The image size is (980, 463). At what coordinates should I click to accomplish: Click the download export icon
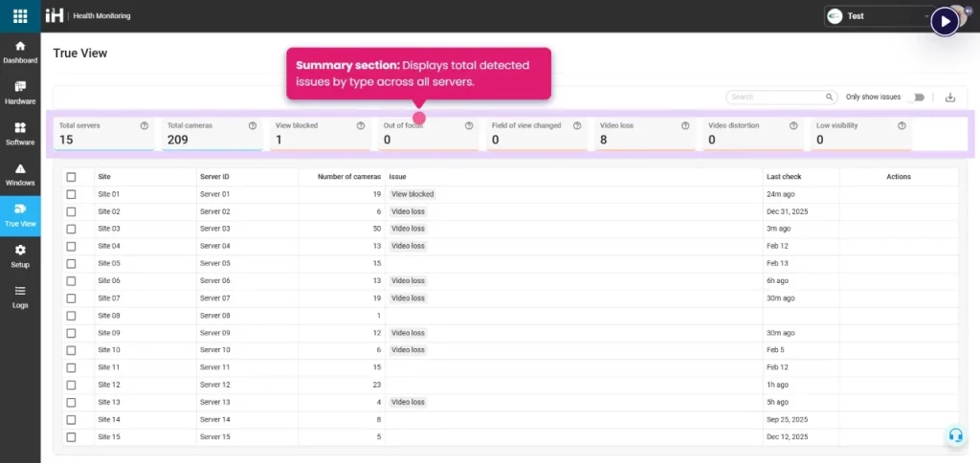pos(949,97)
